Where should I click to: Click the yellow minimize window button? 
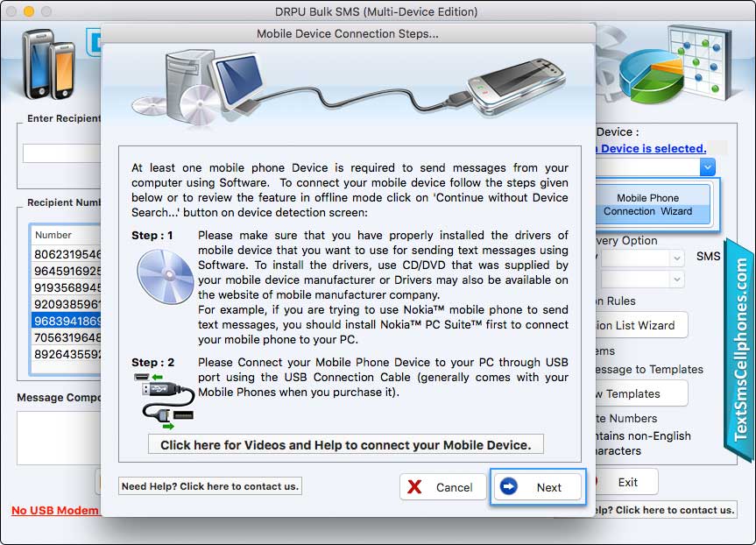[29, 11]
